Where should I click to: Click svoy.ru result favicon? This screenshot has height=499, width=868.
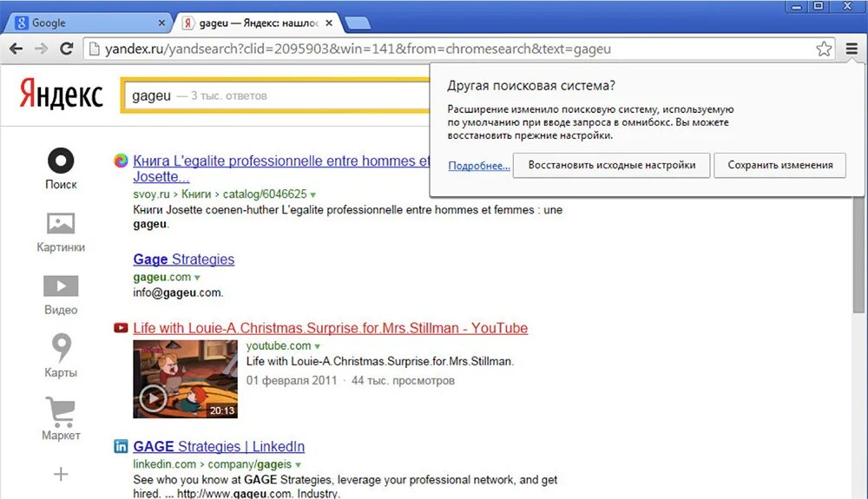click(x=121, y=161)
